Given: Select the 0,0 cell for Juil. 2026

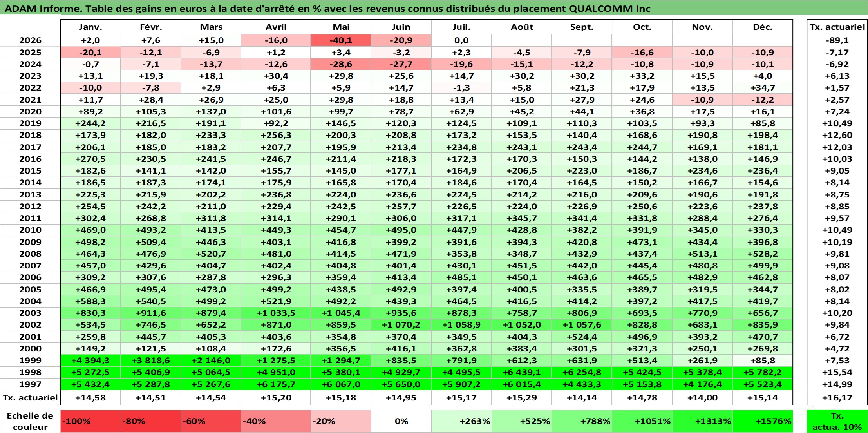Looking at the screenshot, I should pos(461,40).
